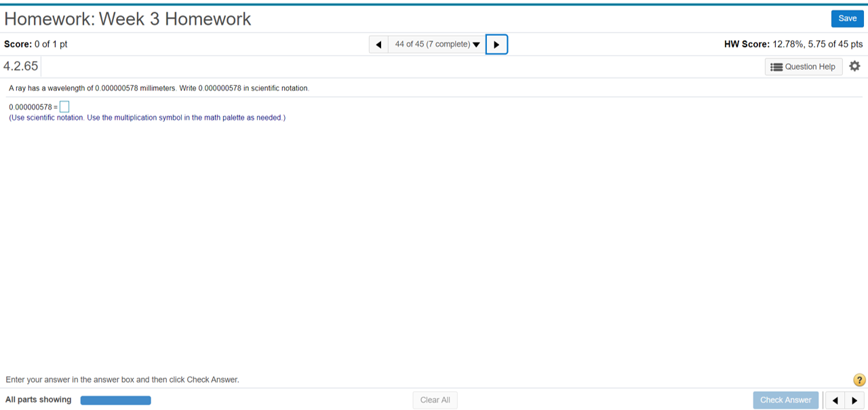Click the scientific notation answer box
The image size is (868, 410).
pos(64,107)
